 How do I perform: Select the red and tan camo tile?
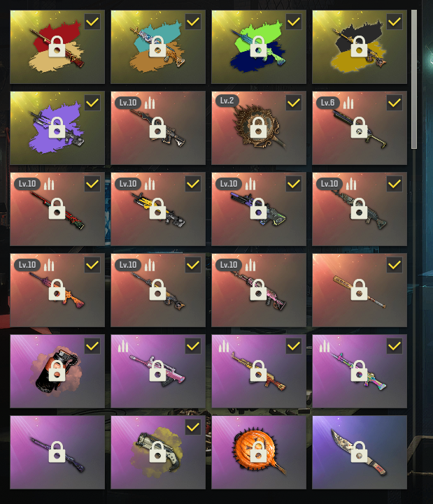click(x=57, y=47)
